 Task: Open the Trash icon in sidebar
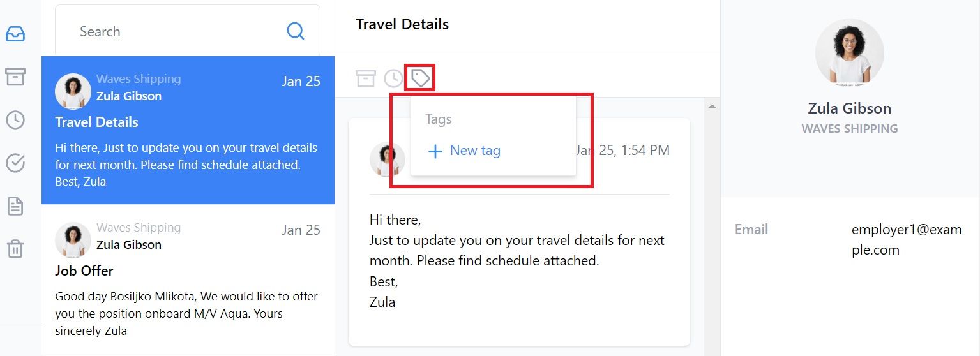[x=15, y=248]
